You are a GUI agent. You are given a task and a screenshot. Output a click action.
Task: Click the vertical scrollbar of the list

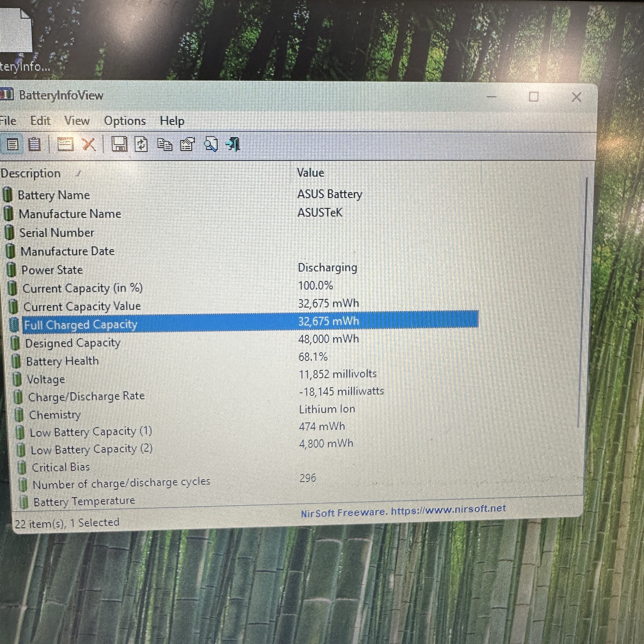click(x=583, y=300)
